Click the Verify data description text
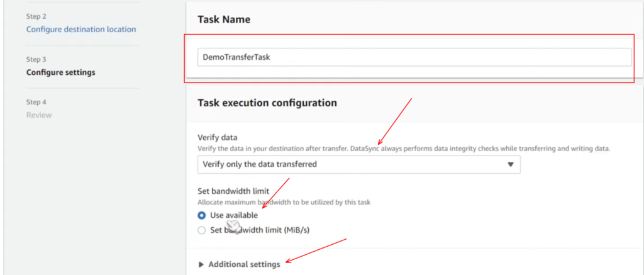This screenshot has width=644, height=275. [x=404, y=149]
